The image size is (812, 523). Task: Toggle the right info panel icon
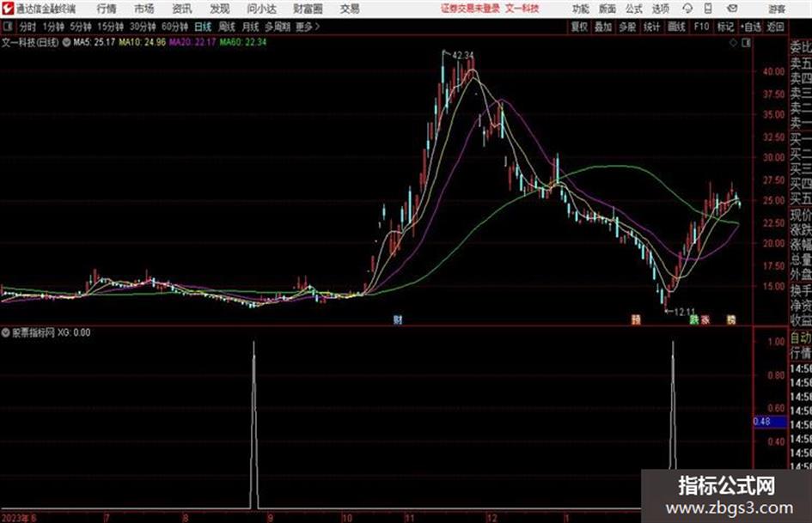tap(746, 43)
